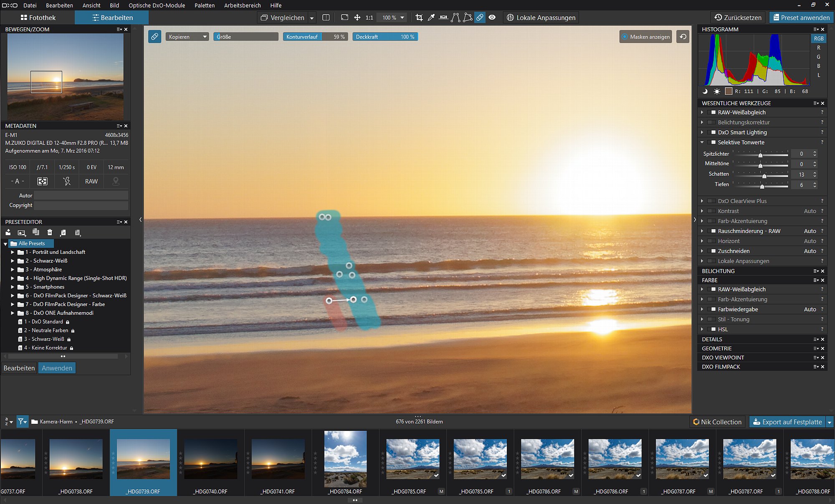835x504 pixels.
Task: Click the GPS location icon in metadata
Action: [116, 181]
